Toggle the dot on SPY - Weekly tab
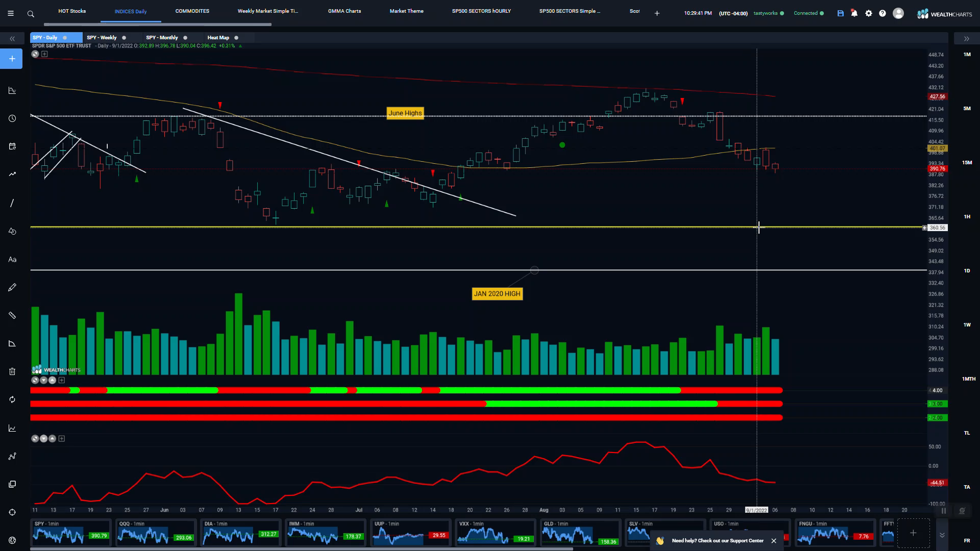The image size is (980, 551). point(124,38)
